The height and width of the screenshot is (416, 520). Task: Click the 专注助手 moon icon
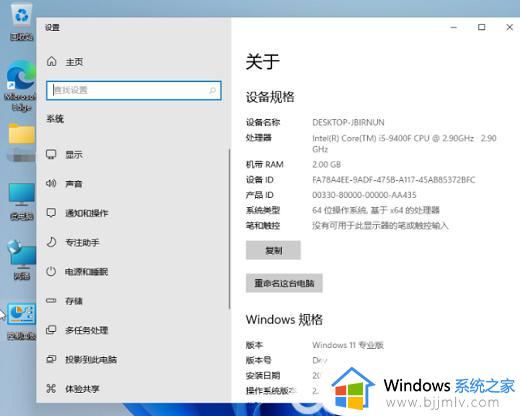tap(51, 242)
